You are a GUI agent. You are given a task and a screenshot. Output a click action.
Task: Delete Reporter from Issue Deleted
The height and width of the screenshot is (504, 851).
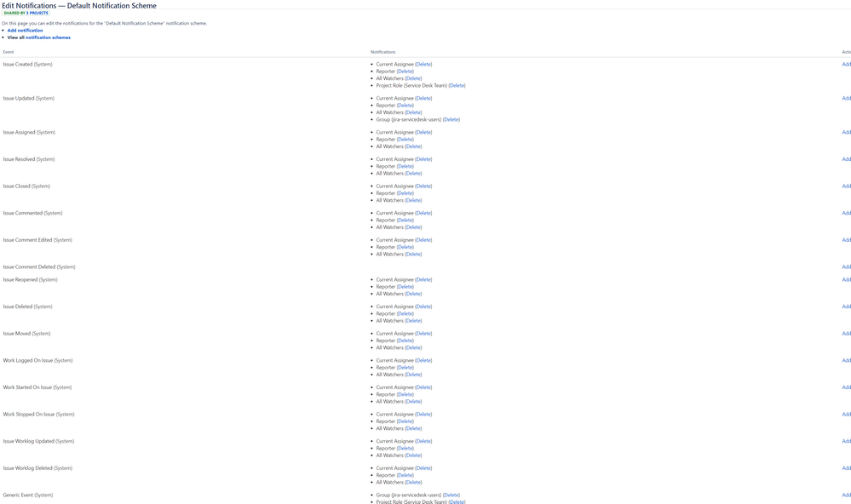(405, 313)
